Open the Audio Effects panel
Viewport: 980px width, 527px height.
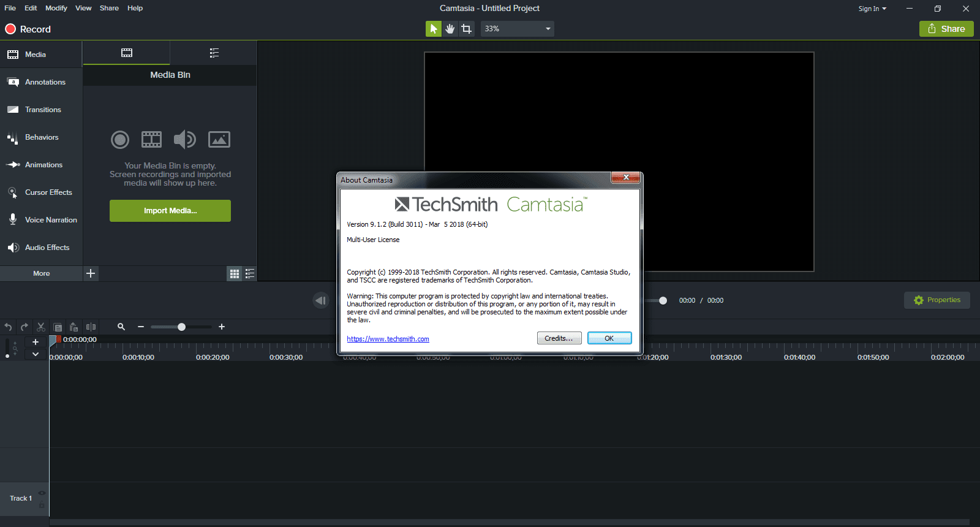(x=41, y=248)
